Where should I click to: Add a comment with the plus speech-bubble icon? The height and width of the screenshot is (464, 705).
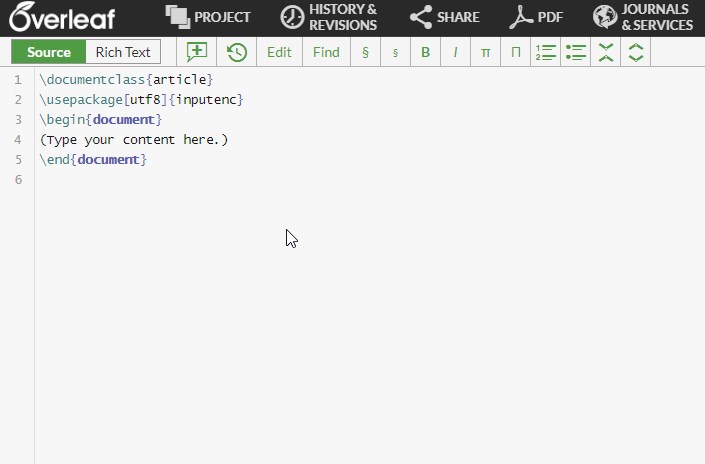pyautogui.click(x=196, y=52)
